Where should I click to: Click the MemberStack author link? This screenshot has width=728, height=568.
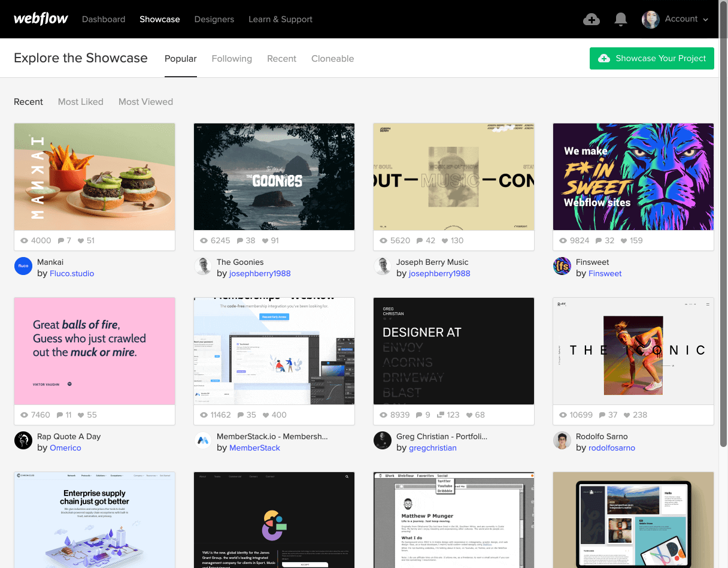pyautogui.click(x=254, y=448)
